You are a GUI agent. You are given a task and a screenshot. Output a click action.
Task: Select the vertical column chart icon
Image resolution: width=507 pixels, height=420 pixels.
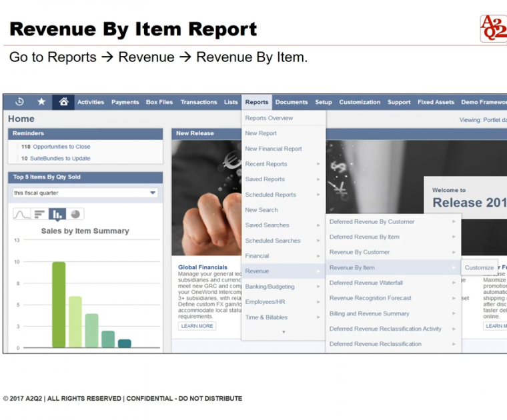click(57, 214)
